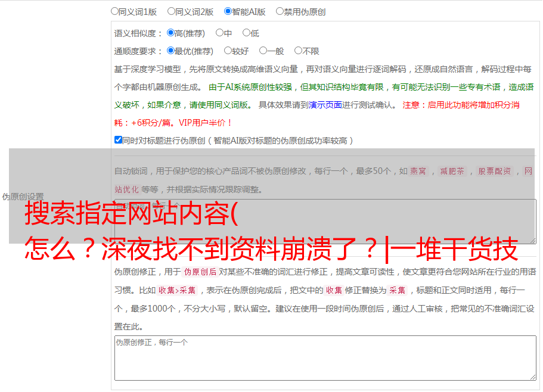
Task: Click the 通顺度要求 label
Action: (138, 51)
